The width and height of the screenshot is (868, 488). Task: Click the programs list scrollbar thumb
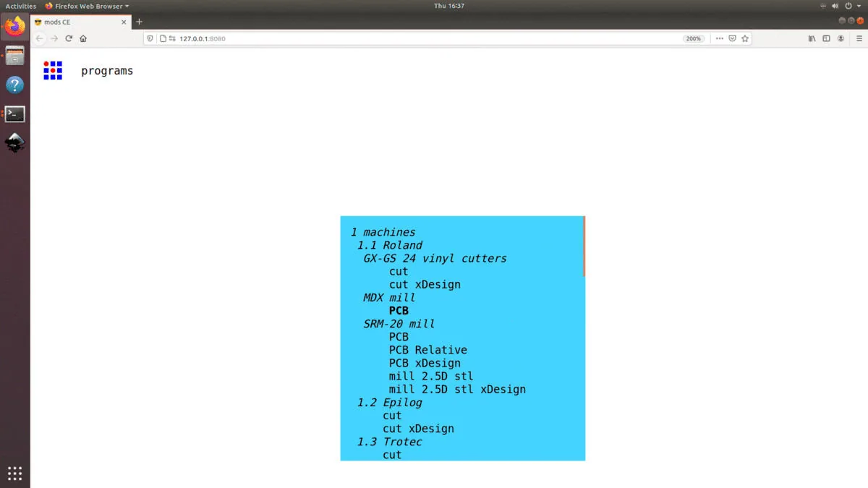click(584, 247)
